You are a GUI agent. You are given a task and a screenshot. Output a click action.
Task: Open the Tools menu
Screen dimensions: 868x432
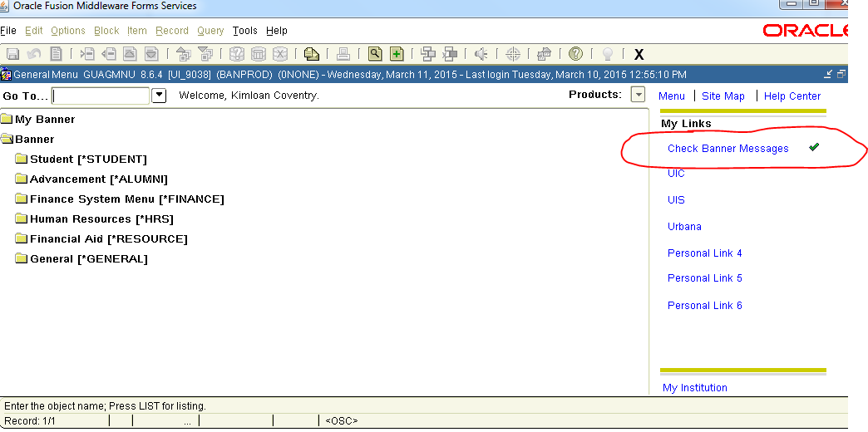tap(245, 31)
